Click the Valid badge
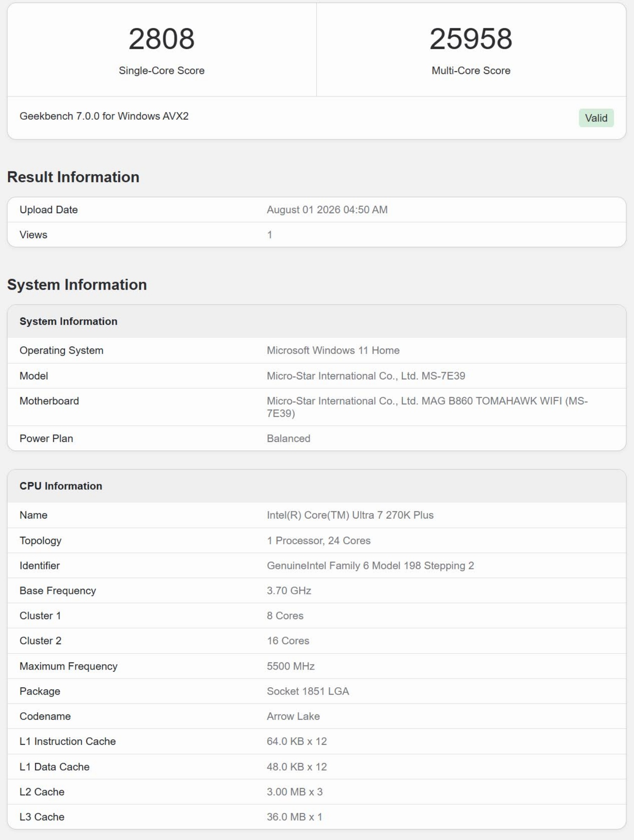Screen dimensions: 634x840 pos(596,118)
